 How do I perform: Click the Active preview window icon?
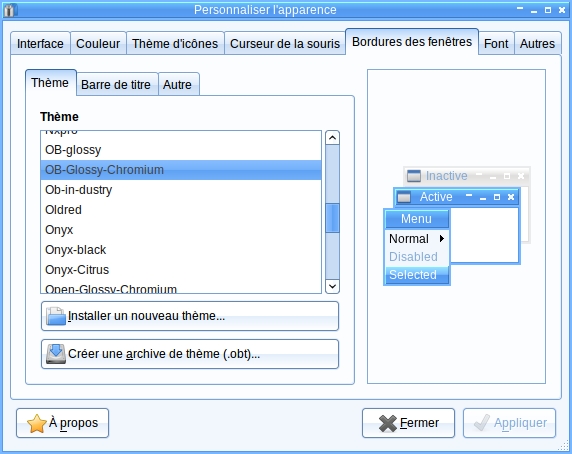404,197
